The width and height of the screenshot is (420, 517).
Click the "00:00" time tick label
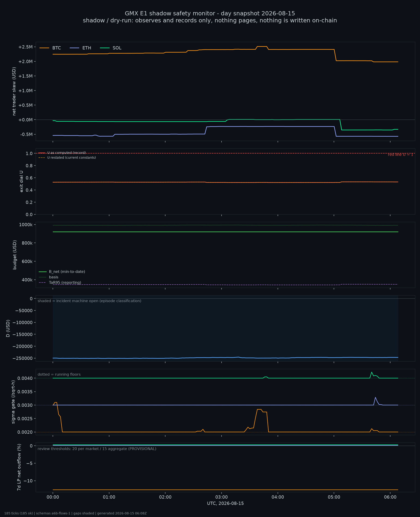coord(53,497)
